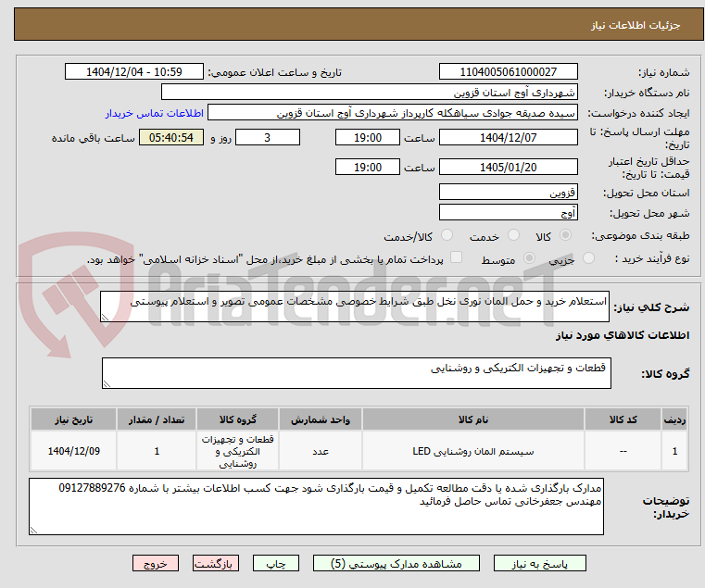Select the خدمت radio button
Image resolution: width=705 pixels, height=588 pixels.
(x=513, y=235)
